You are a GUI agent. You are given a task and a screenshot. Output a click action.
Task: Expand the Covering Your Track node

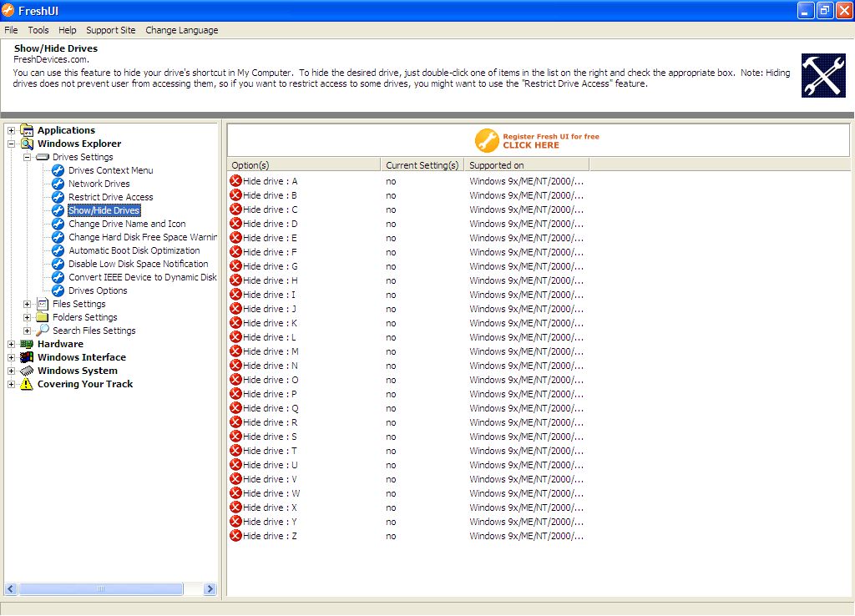point(11,384)
